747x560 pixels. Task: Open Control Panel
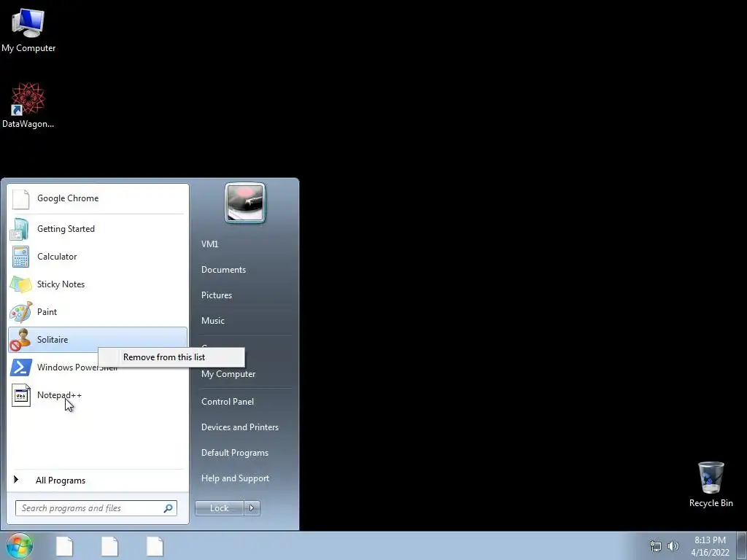(228, 402)
